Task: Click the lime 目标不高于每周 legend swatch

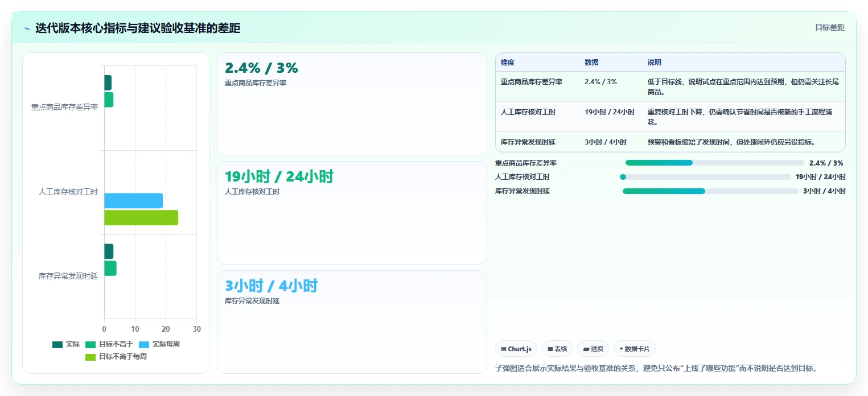Action: coord(90,357)
